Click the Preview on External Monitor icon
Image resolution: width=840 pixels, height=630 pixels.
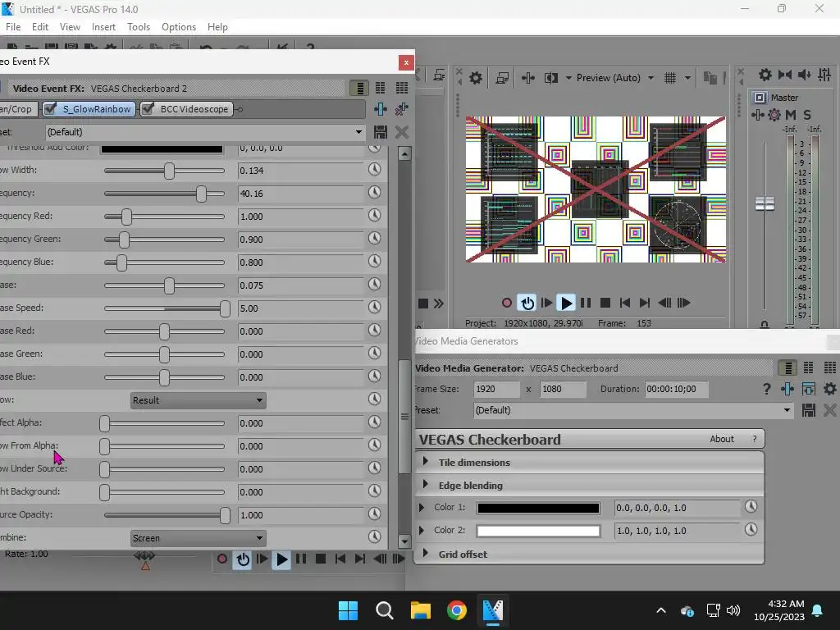coord(502,78)
